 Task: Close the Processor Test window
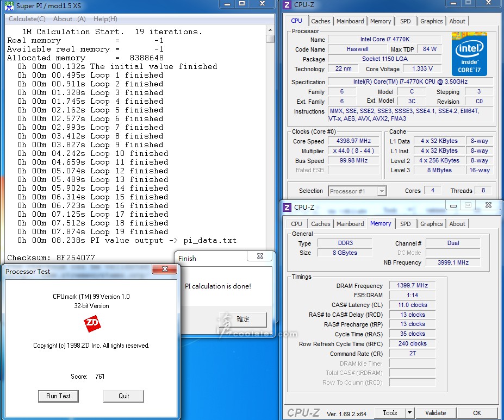coord(165,269)
